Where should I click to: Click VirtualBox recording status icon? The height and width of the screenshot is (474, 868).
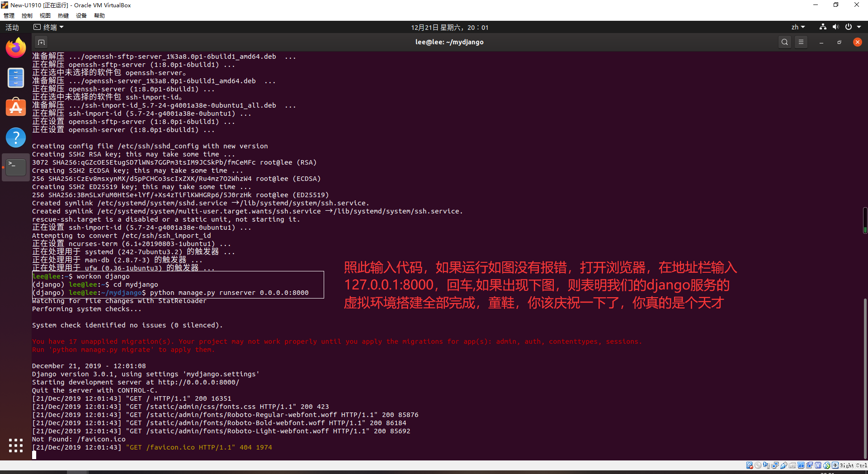click(809, 465)
